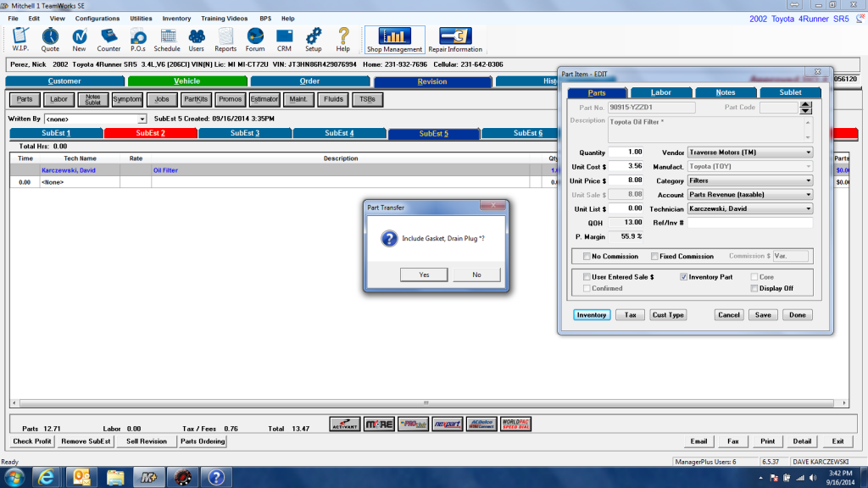Enable User Entered Sale $ checkbox
The height and width of the screenshot is (488, 868).
pos(587,277)
